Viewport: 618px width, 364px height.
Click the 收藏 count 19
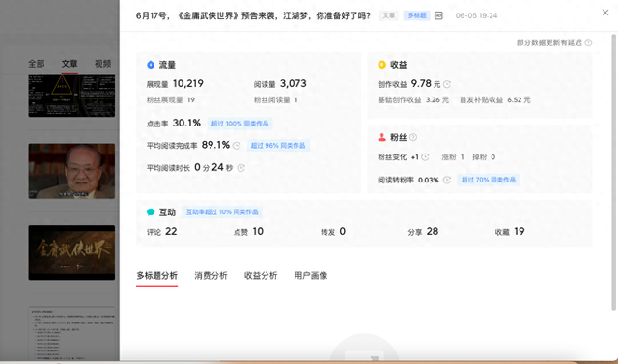520,232
